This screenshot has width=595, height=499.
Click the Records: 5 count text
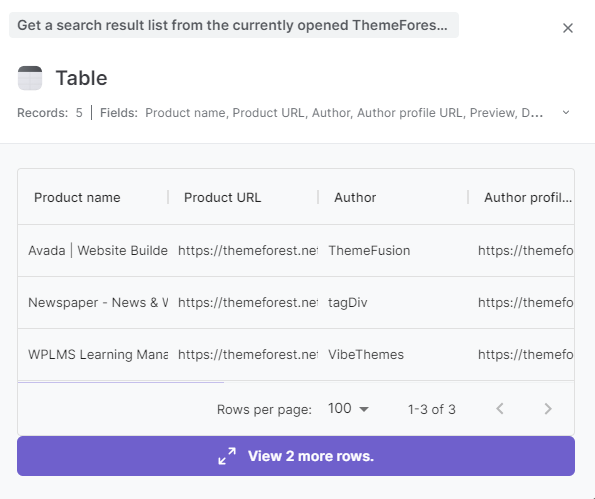(x=50, y=113)
